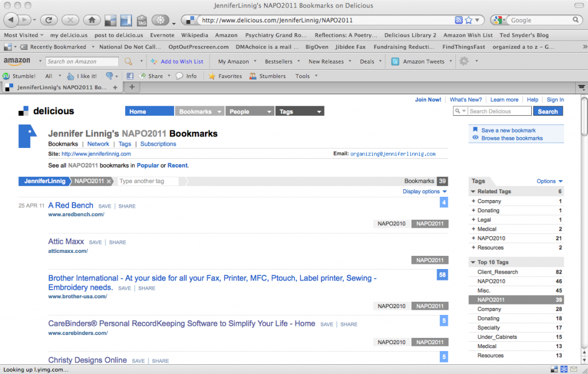Click Save a new bookmark

[x=509, y=130]
